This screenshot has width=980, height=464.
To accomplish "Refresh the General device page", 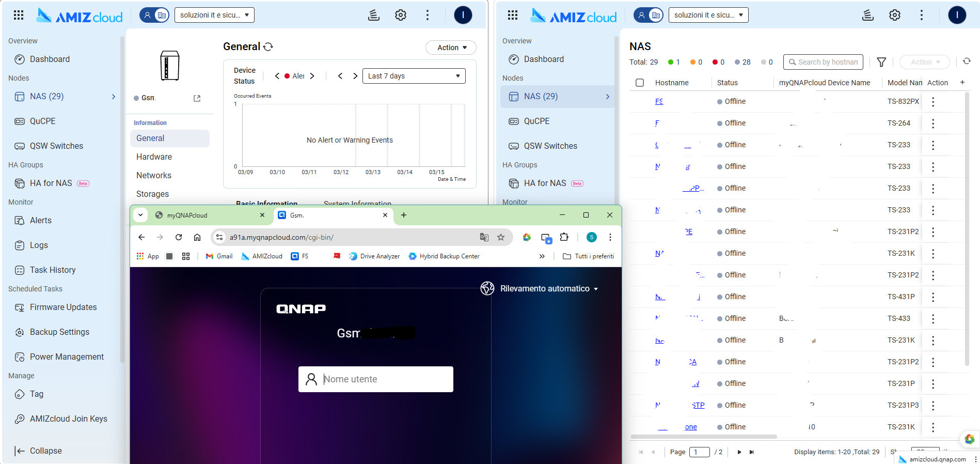I will pos(268,47).
